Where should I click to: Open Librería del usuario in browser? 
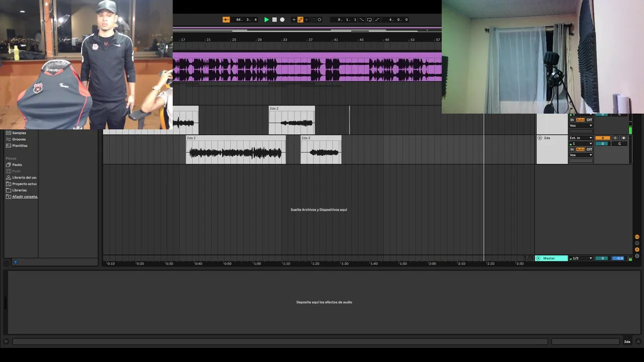tap(24, 177)
